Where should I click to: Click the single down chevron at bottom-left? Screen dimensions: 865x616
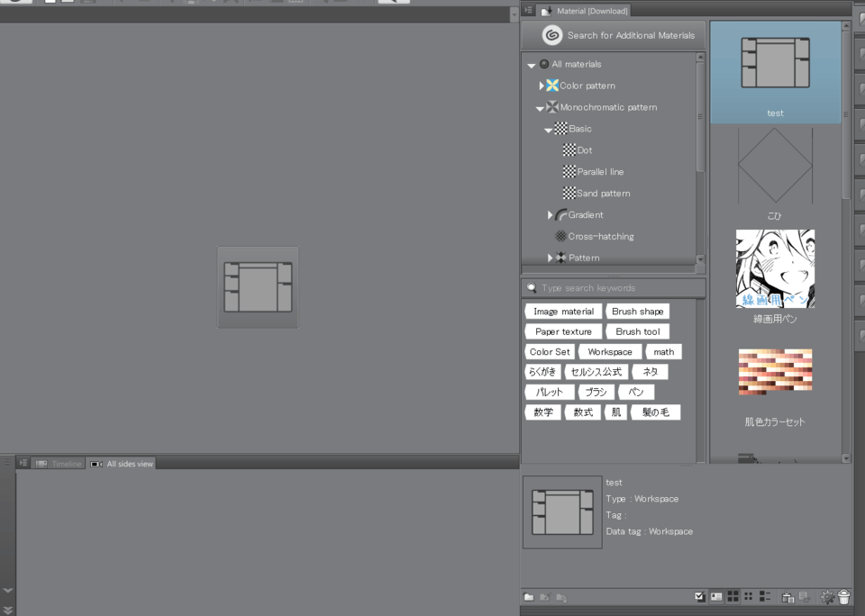click(8, 590)
